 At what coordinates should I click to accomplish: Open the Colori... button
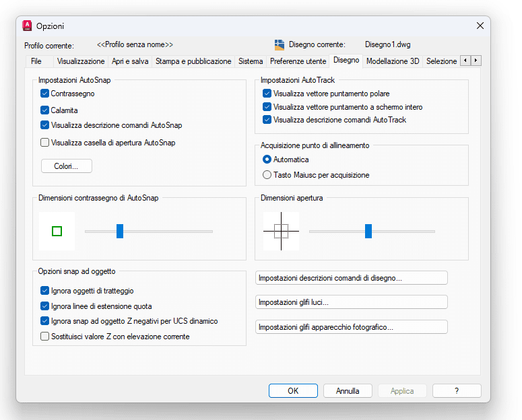(x=66, y=166)
